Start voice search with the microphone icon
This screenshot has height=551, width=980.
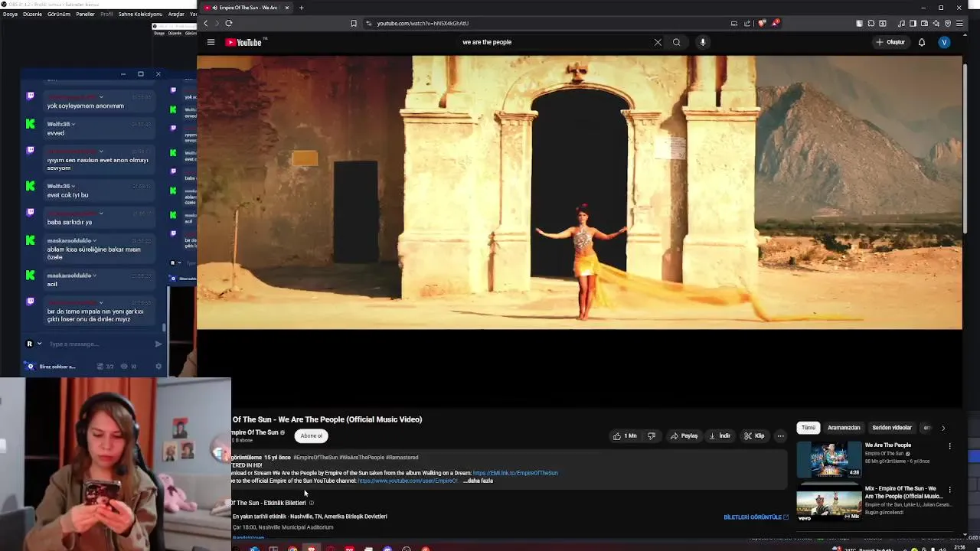point(703,42)
